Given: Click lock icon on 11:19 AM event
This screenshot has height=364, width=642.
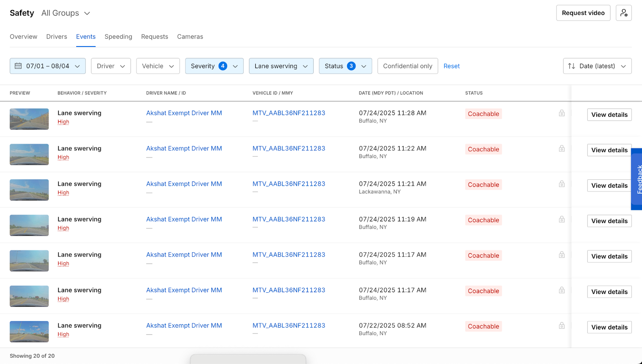Looking at the screenshot, I should [x=562, y=219].
